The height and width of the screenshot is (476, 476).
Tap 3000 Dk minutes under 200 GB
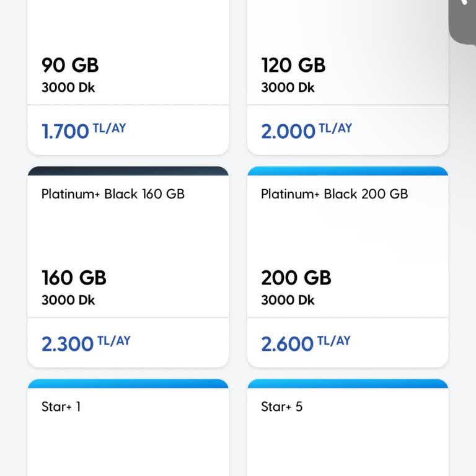click(x=288, y=301)
